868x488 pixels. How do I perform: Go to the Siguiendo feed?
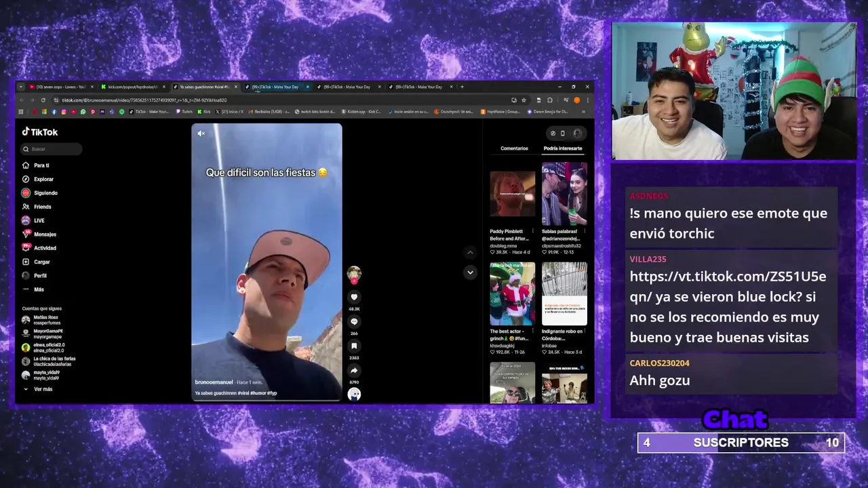39,193
